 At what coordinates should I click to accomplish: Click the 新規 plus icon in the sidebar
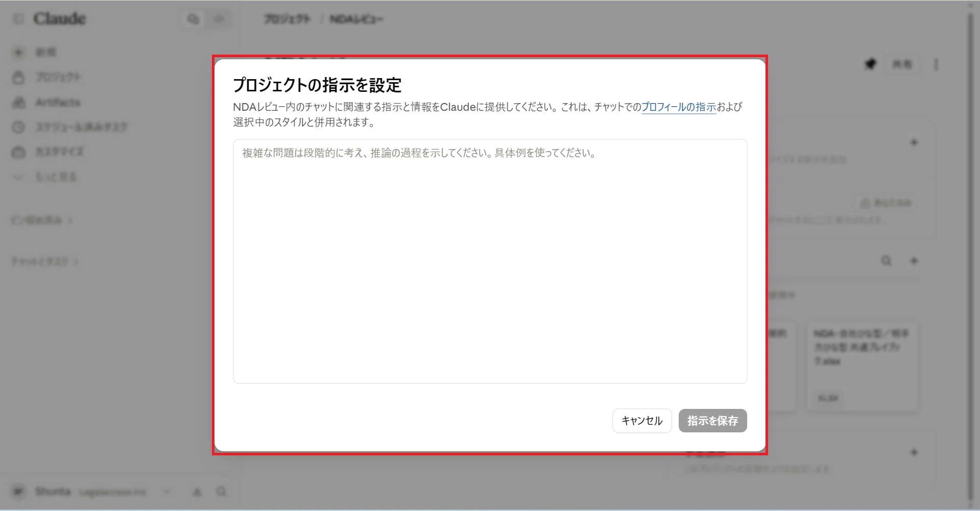tap(18, 52)
